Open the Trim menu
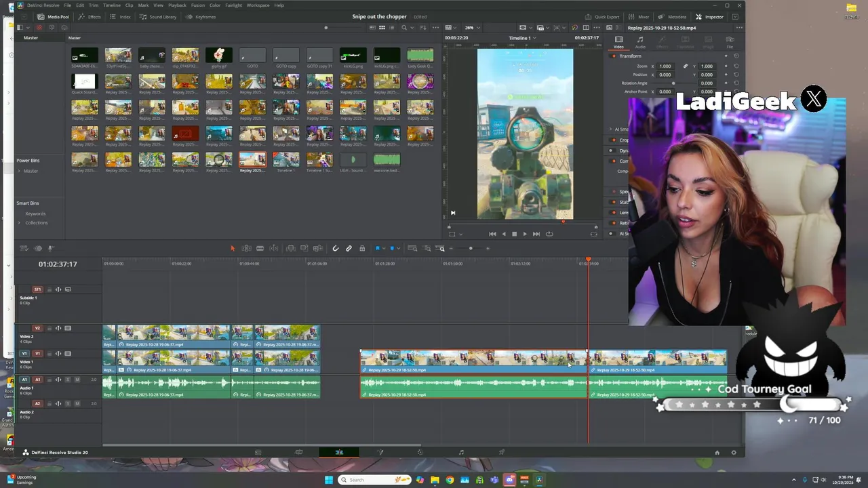This screenshot has height=488, width=868. (x=93, y=5)
